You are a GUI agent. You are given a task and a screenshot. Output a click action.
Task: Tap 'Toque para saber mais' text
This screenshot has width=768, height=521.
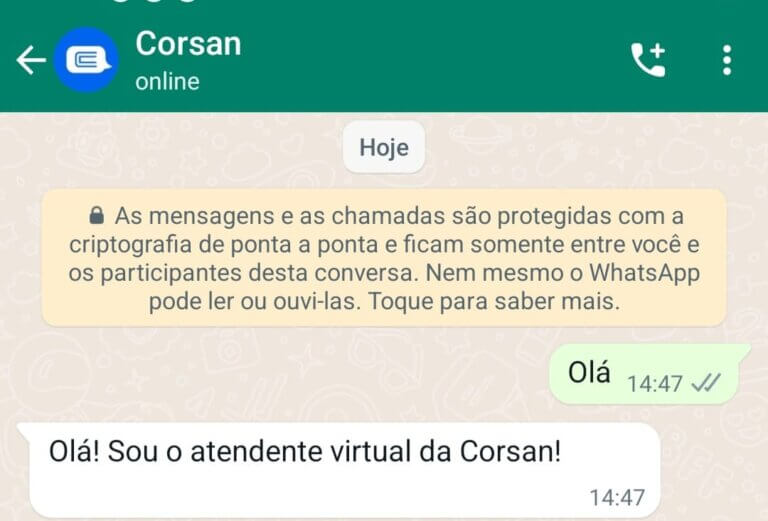pyautogui.click(x=494, y=301)
